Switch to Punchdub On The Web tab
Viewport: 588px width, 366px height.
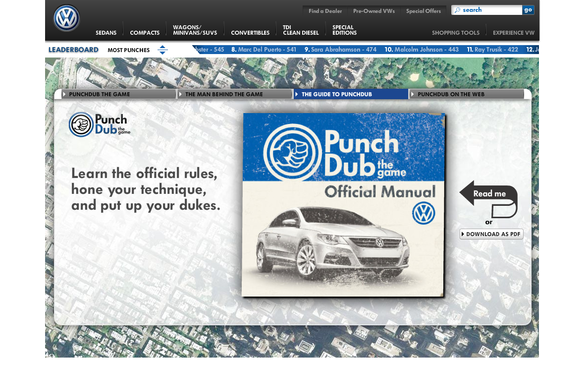pos(467,94)
